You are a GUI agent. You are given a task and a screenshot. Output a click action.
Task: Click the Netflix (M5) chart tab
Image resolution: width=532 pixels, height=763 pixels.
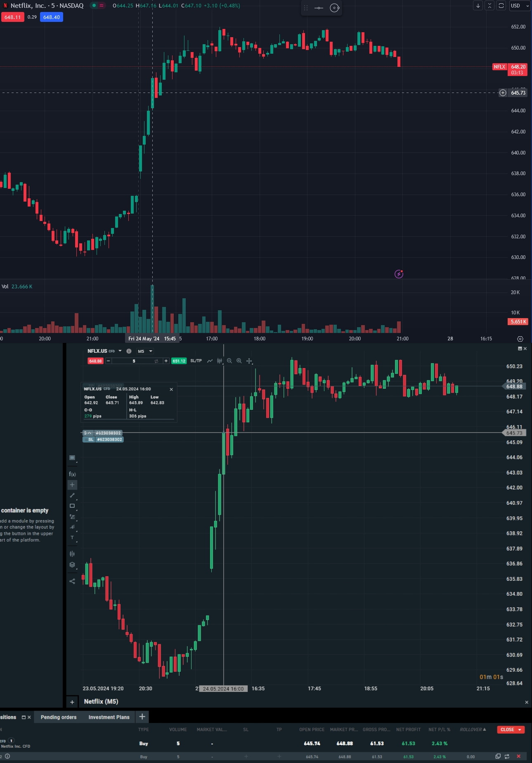pyautogui.click(x=101, y=701)
